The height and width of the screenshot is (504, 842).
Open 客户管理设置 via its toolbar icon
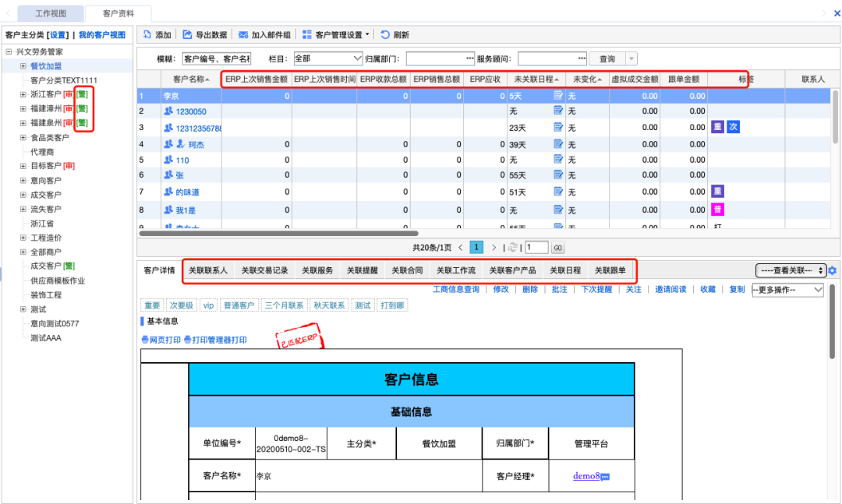[x=307, y=33]
